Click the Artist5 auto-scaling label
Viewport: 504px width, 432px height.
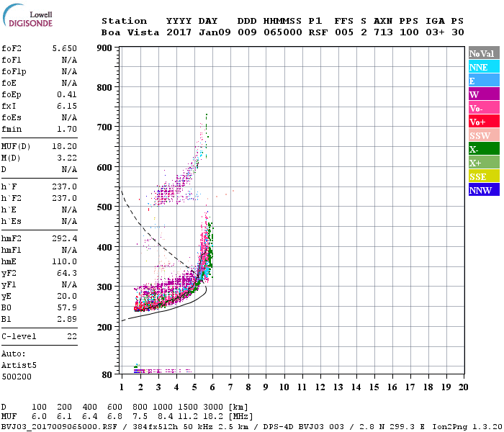[19, 365]
